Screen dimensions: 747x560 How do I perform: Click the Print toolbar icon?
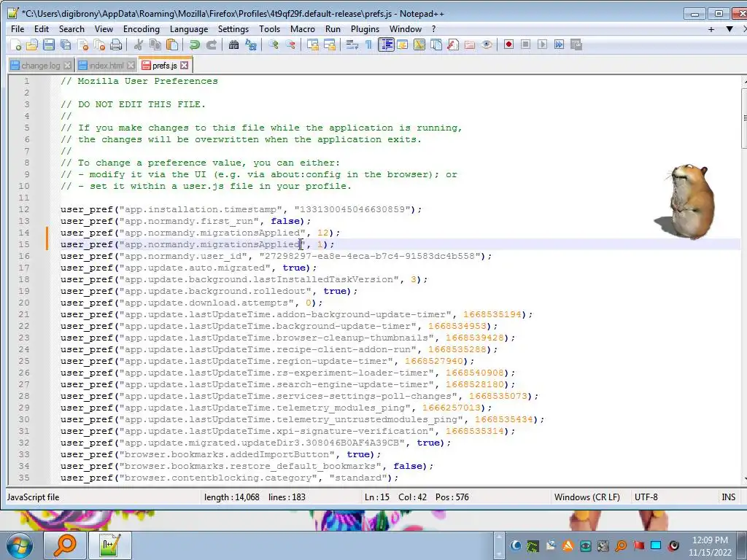(116, 44)
